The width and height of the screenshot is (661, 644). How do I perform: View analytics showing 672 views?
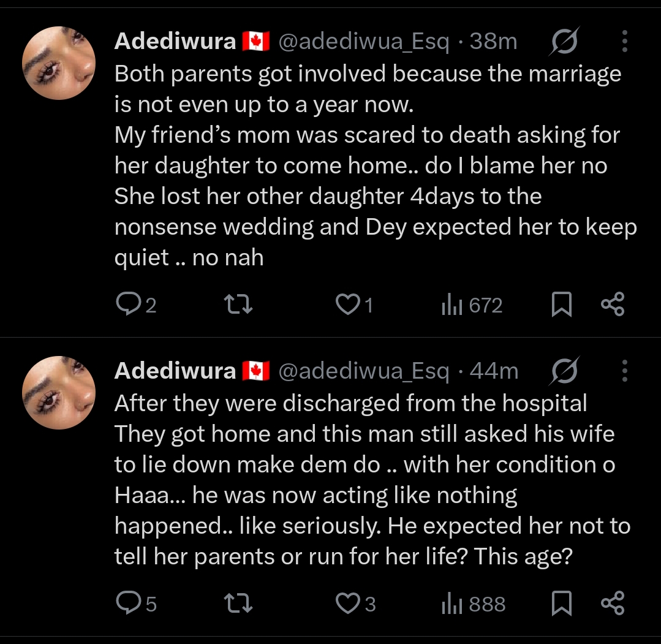click(472, 305)
